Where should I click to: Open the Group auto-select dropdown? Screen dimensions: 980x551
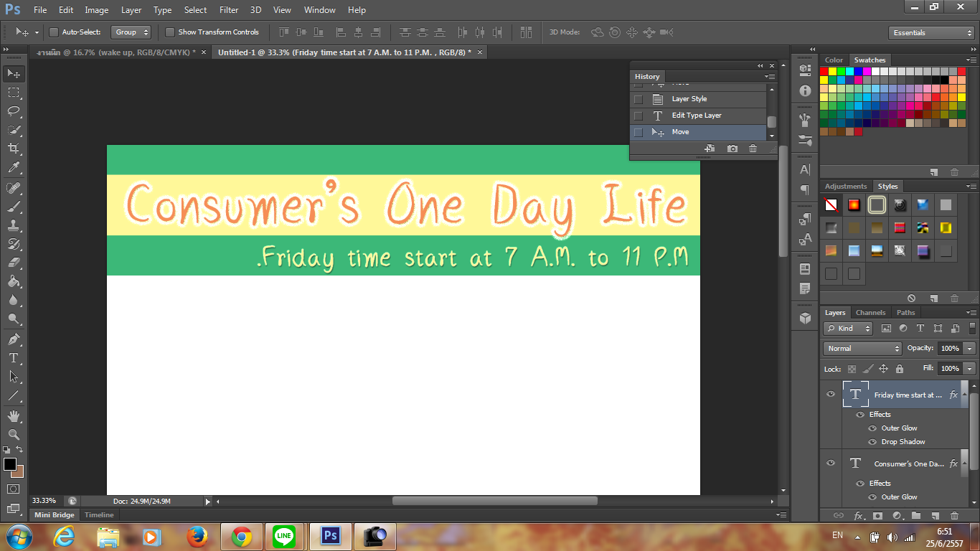coord(131,32)
